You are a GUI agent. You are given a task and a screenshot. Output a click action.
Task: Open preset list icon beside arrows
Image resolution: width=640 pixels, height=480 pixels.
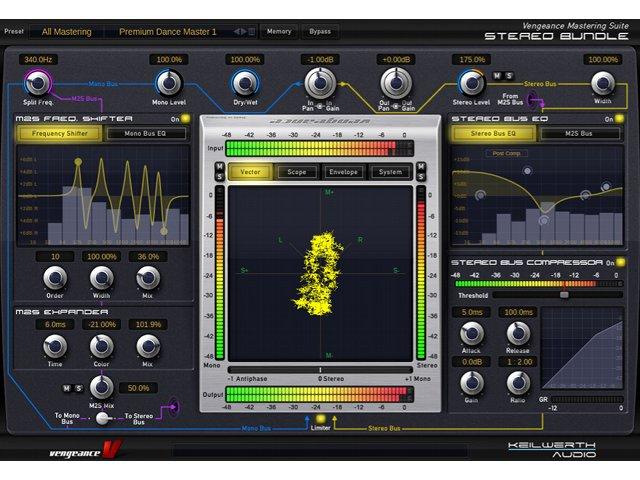pyautogui.click(x=252, y=31)
